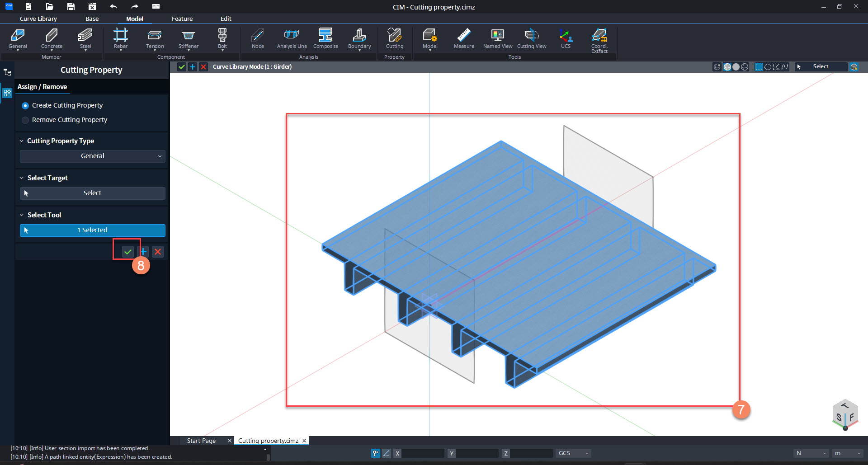Choose the Rebar component tool
Image resolution: width=868 pixels, height=465 pixels.
121,39
